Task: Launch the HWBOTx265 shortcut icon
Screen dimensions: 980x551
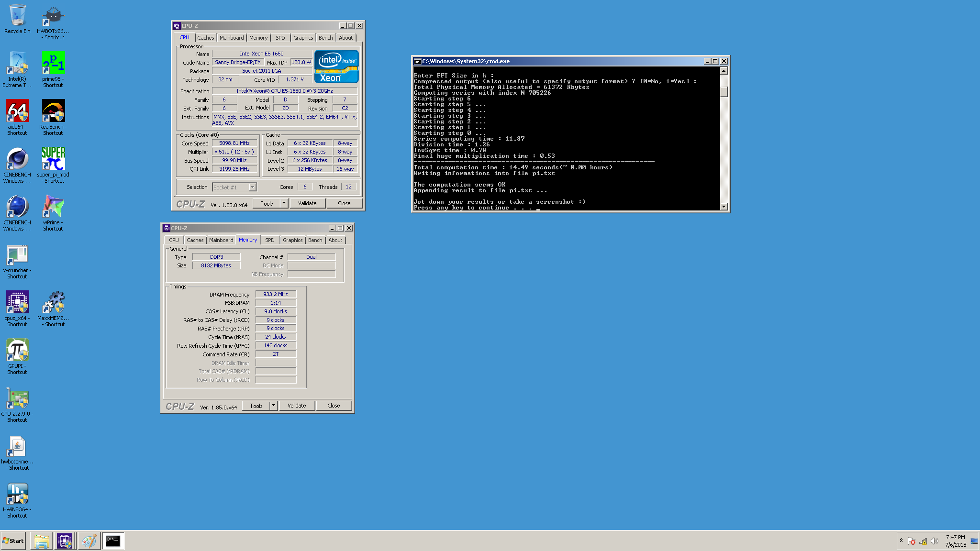Action: (x=53, y=22)
